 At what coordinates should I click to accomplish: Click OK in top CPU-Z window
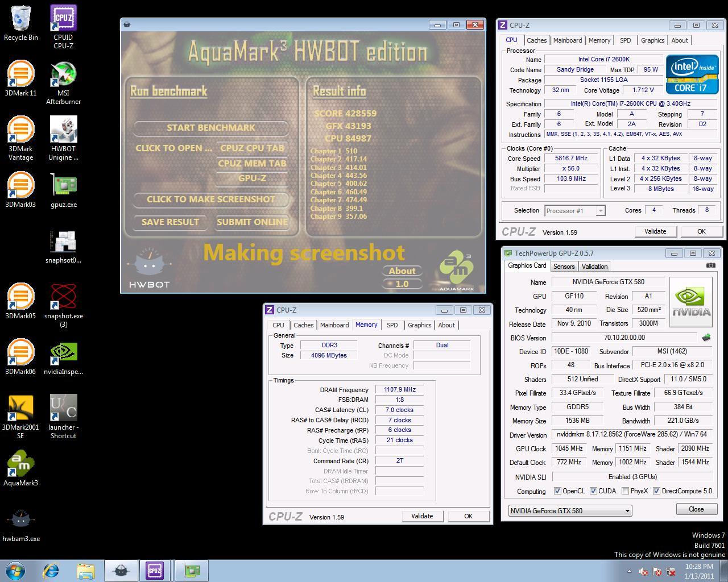[x=701, y=231]
